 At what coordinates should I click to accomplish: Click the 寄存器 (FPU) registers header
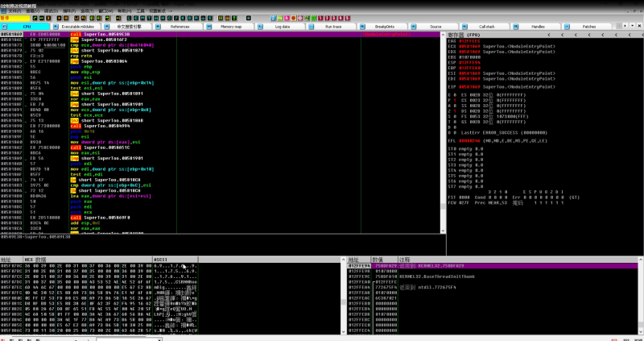click(464, 35)
